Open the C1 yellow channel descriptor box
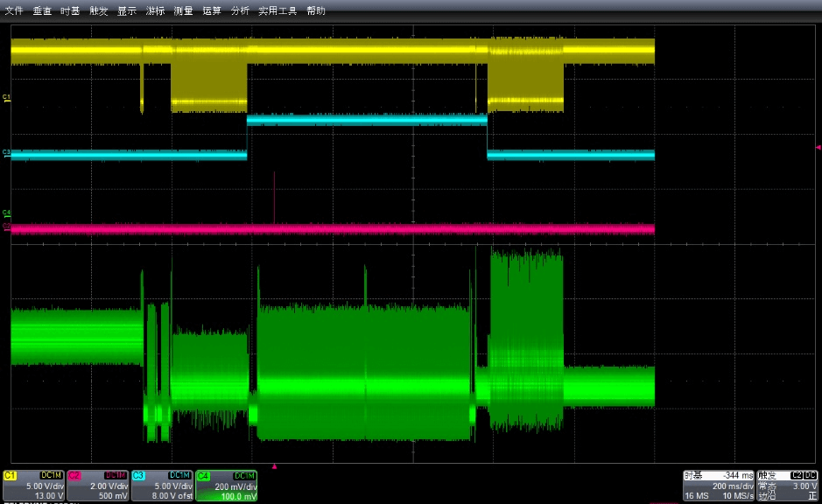 pos(33,486)
